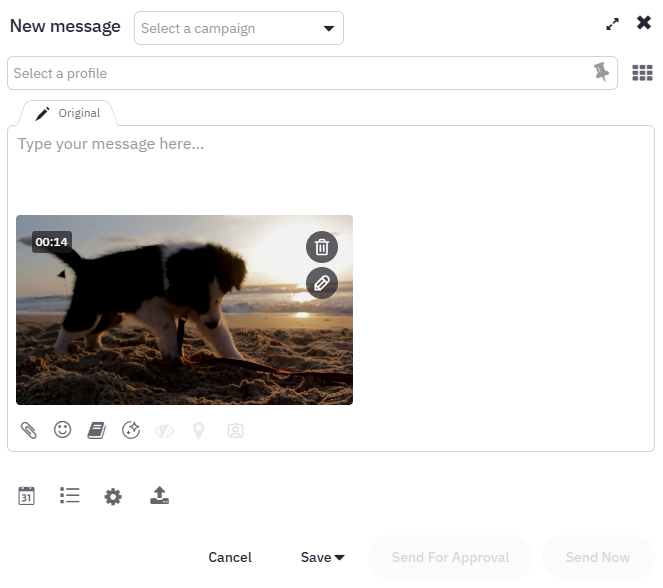This screenshot has width=663, height=588.
Task: Open the Save dropdown menu
Action: click(x=322, y=557)
